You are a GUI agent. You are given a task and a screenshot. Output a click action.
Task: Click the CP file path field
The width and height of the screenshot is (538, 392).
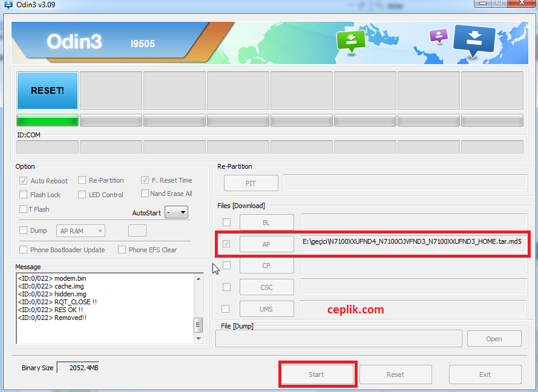414,265
